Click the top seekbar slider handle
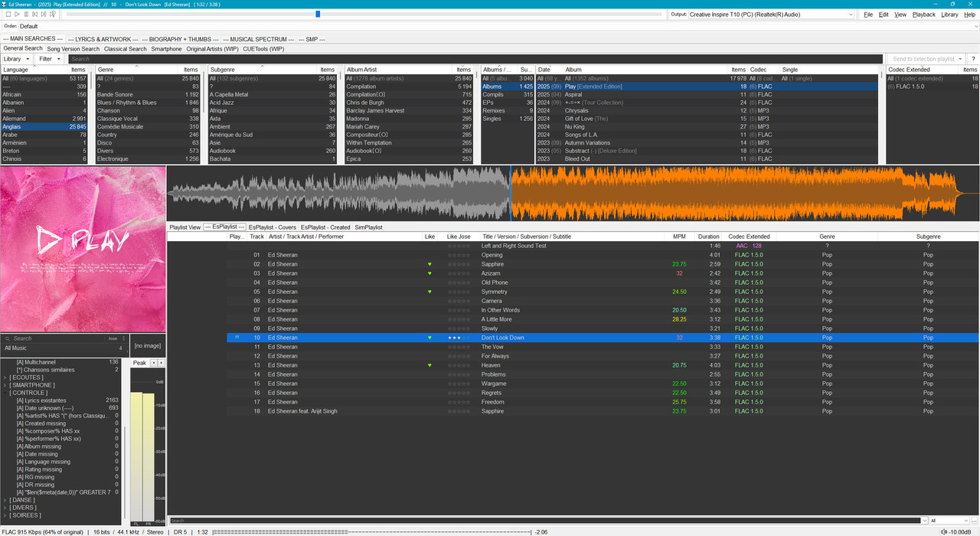Screen dimensions: 980x536 tap(318, 15)
